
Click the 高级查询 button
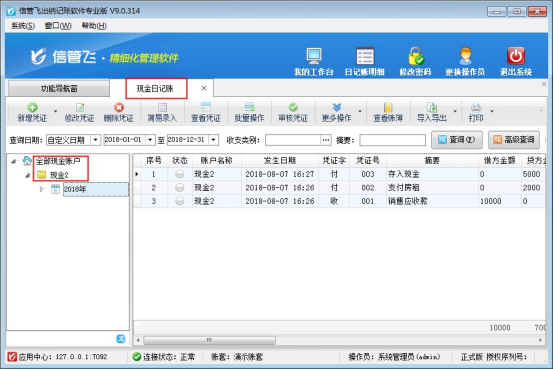pyautogui.click(x=514, y=140)
